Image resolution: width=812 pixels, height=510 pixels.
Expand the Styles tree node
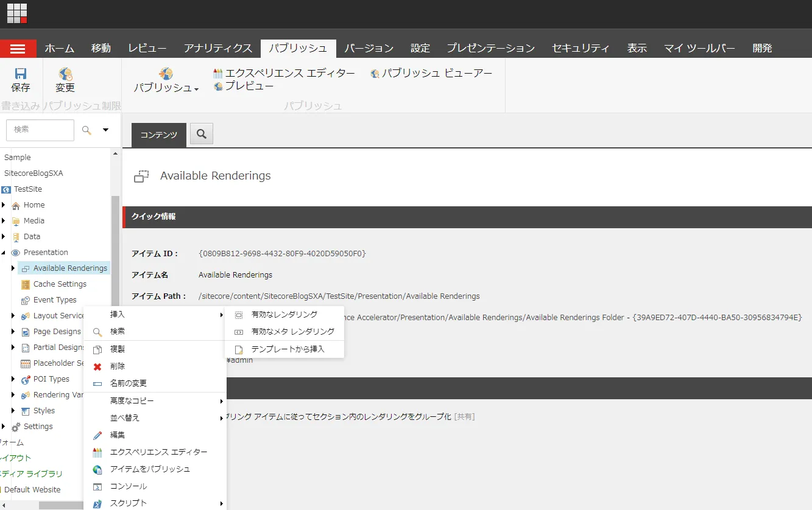tap(13, 410)
